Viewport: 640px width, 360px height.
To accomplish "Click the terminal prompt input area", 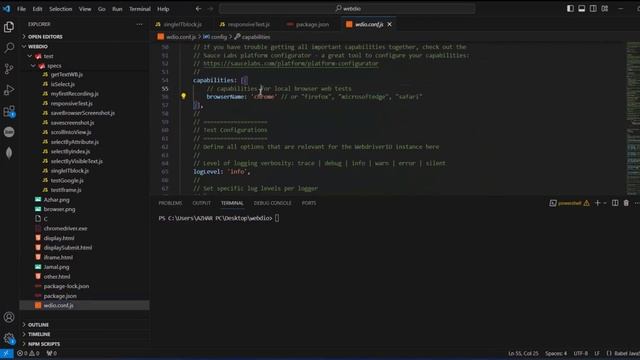I will pyautogui.click(x=277, y=218).
